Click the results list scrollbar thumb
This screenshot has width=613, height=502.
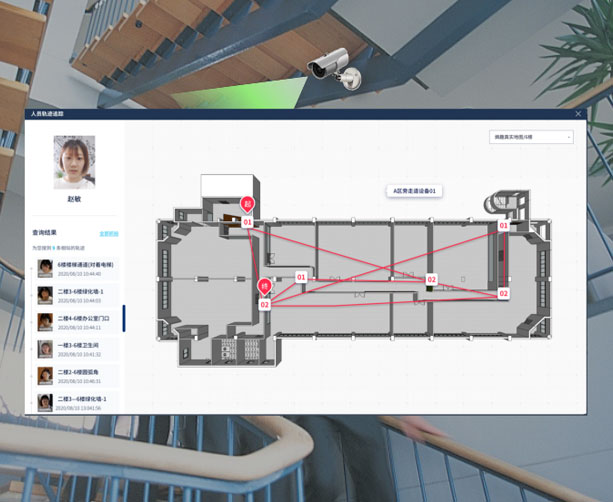124,318
